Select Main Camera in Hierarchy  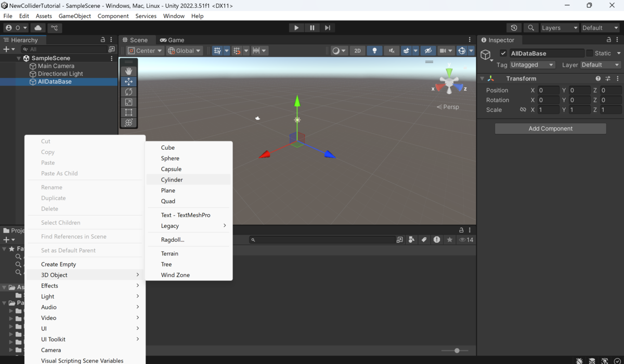click(x=56, y=66)
